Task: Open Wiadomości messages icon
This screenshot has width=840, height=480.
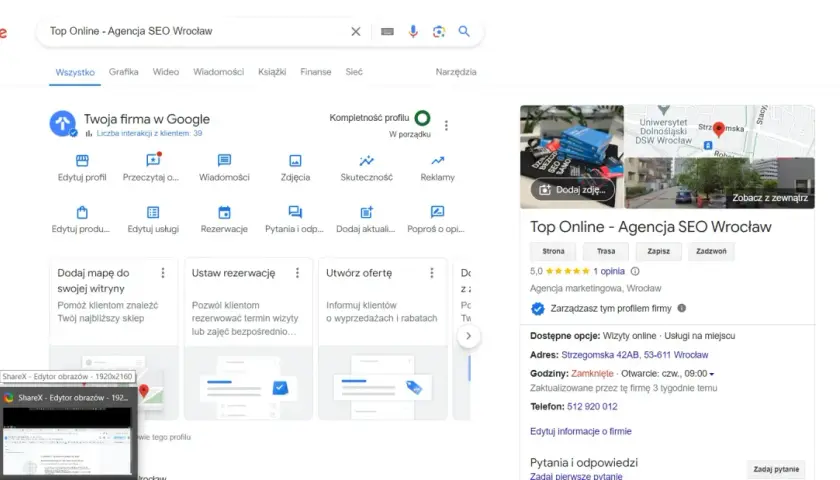Action: coord(224,160)
